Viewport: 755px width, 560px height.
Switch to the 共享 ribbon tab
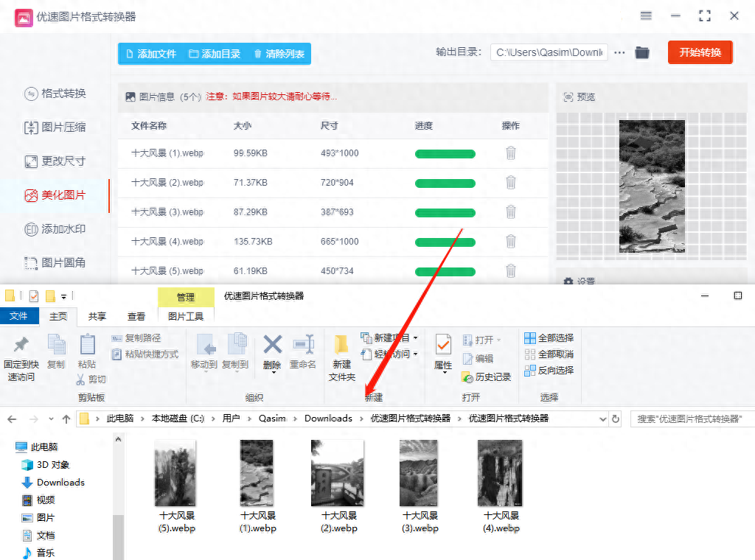[97, 316]
